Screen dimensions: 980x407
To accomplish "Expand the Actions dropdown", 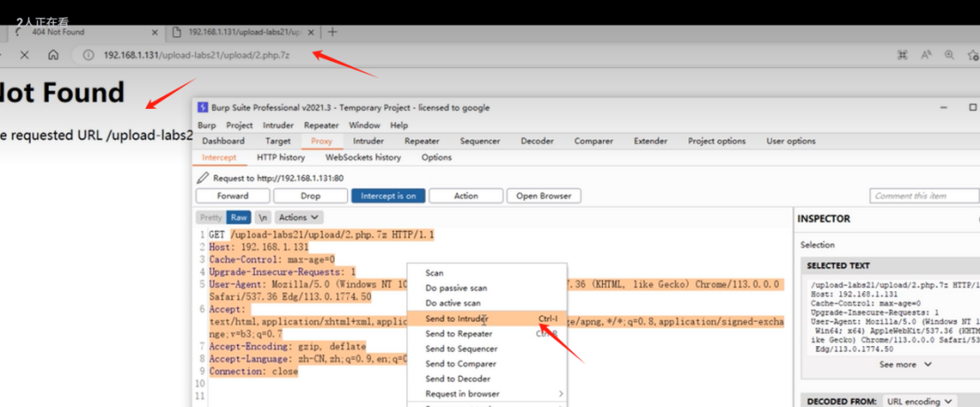I will [299, 218].
